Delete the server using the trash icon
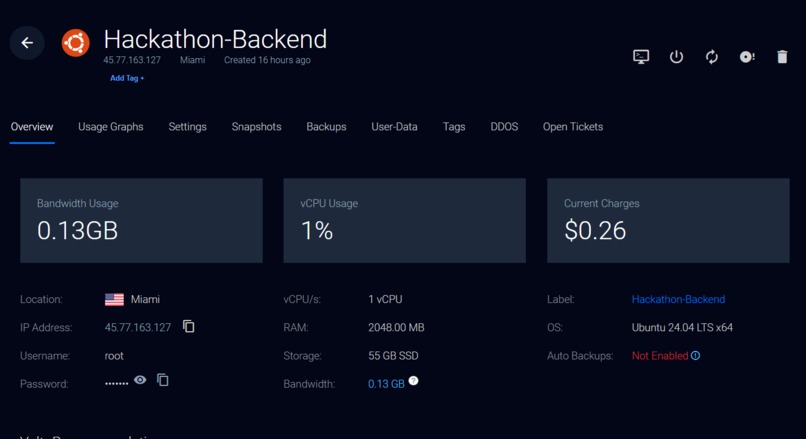Screen dimensions: 806x439 pyautogui.click(x=782, y=57)
